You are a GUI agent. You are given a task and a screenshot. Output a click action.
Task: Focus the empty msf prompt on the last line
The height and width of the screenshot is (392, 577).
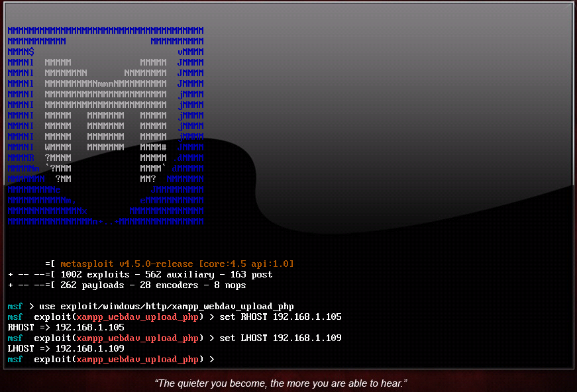111,360
